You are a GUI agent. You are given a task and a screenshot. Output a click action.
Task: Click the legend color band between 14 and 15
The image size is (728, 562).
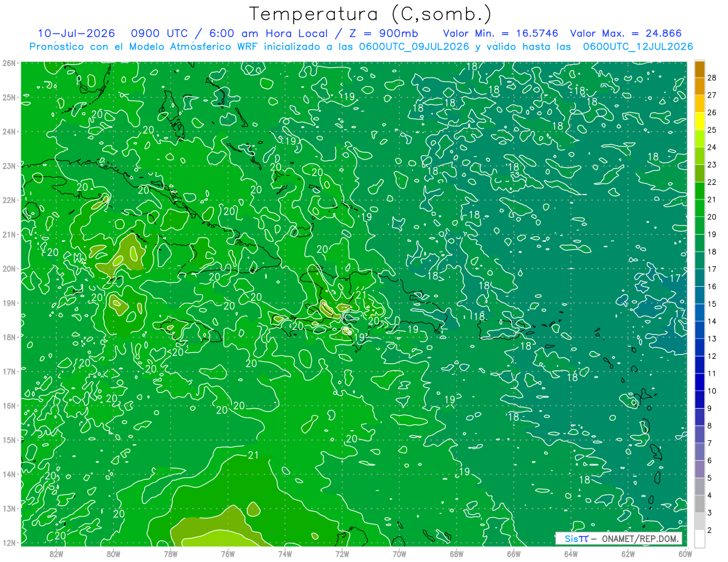click(x=699, y=313)
